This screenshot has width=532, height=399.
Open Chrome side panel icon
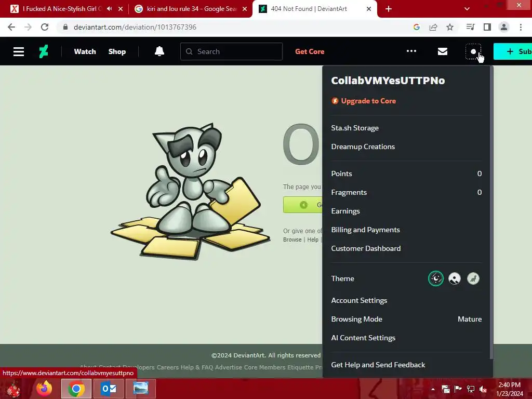pyautogui.click(x=487, y=27)
